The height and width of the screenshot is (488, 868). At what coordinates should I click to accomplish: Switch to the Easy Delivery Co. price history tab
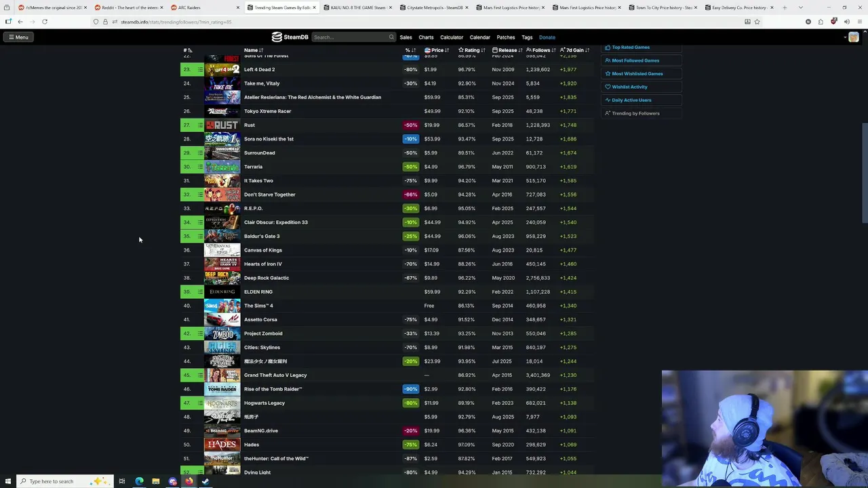pyautogui.click(x=738, y=7)
